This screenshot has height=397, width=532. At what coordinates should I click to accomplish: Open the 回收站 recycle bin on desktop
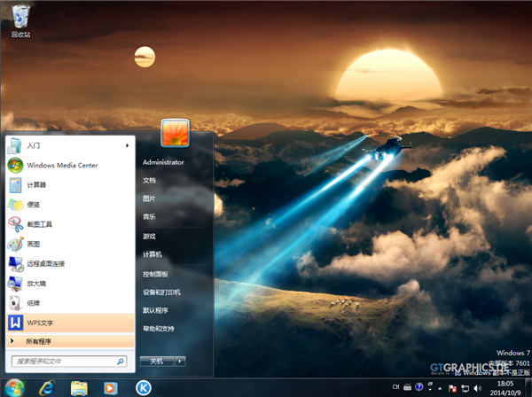click(x=20, y=19)
